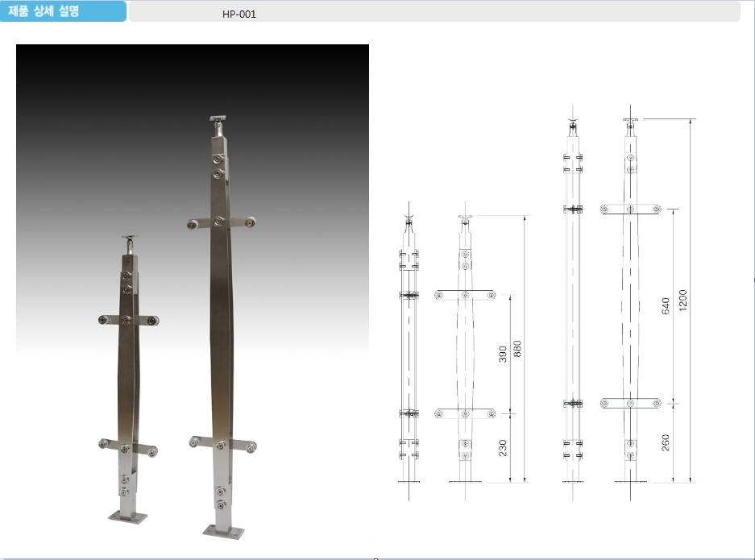Image resolution: width=755 pixels, height=560 pixels.
Task: Click lower glass clamp arm on short photo post
Action: pyautogui.click(x=127, y=447)
